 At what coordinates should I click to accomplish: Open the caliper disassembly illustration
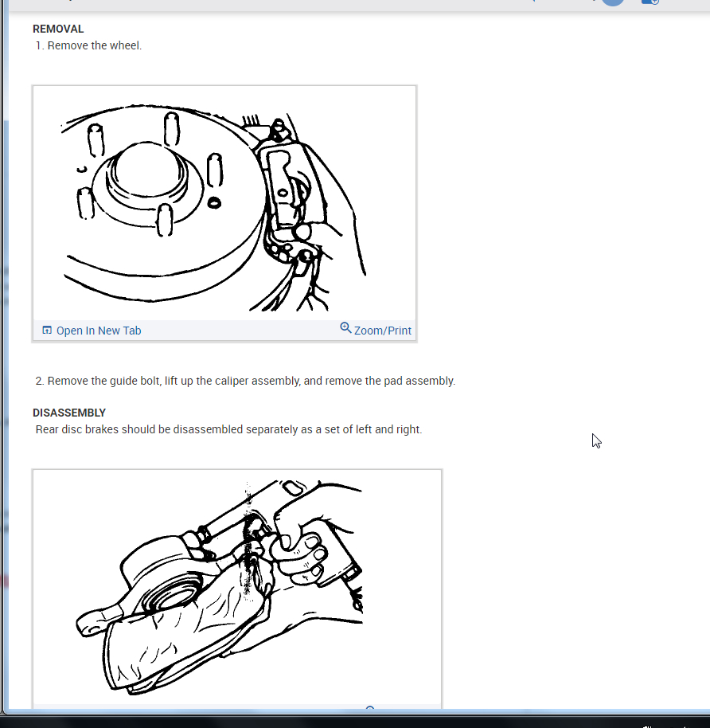(237, 589)
